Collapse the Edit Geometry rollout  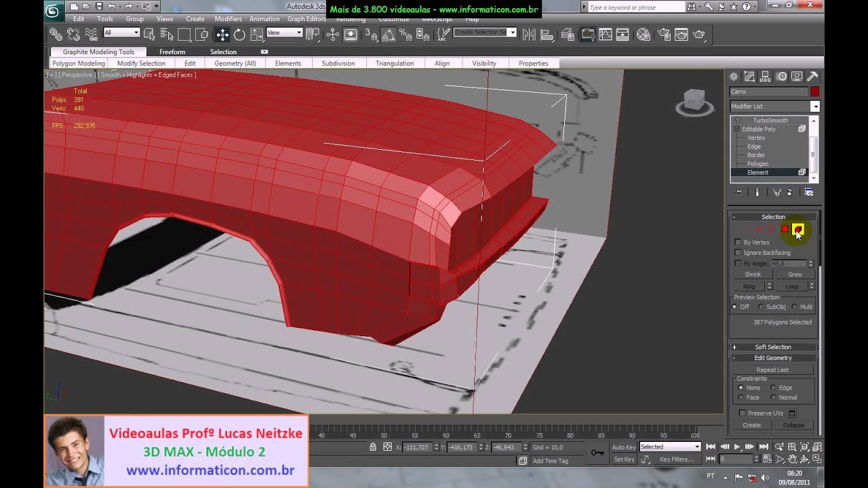(773, 358)
